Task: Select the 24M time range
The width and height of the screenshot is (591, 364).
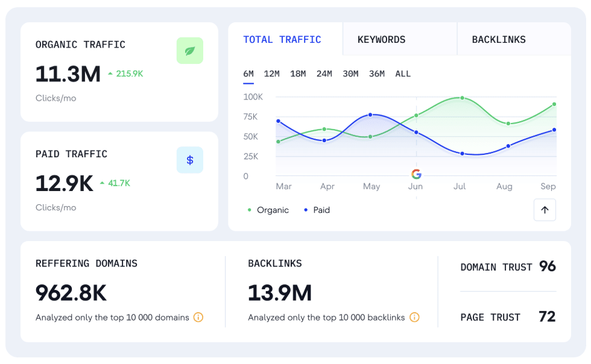Action: (x=324, y=74)
